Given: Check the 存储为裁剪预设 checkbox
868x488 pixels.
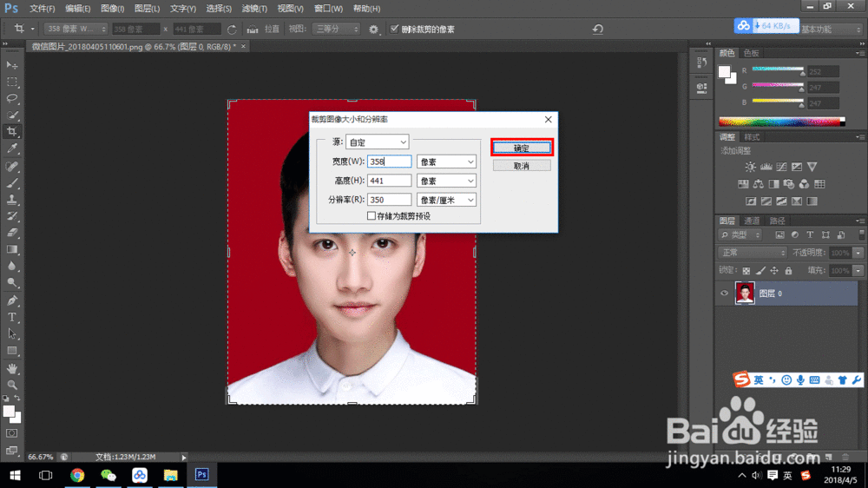Looking at the screenshot, I should point(372,216).
